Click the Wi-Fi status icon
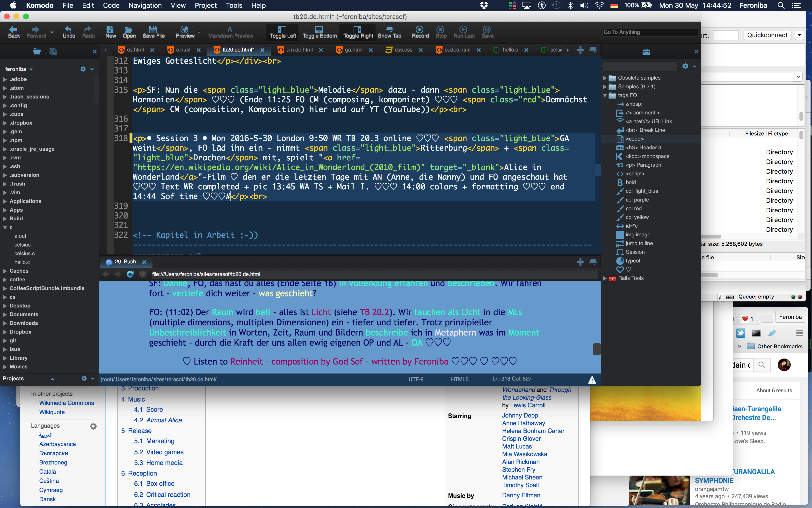 599,5
